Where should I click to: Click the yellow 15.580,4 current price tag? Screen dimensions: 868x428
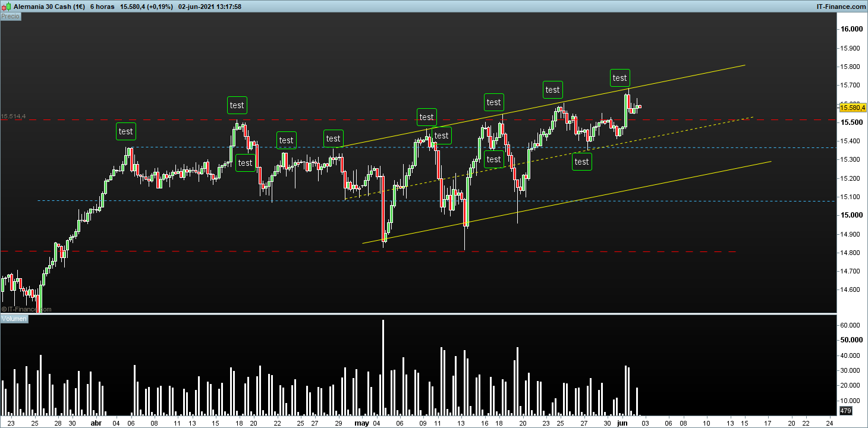(853, 107)
